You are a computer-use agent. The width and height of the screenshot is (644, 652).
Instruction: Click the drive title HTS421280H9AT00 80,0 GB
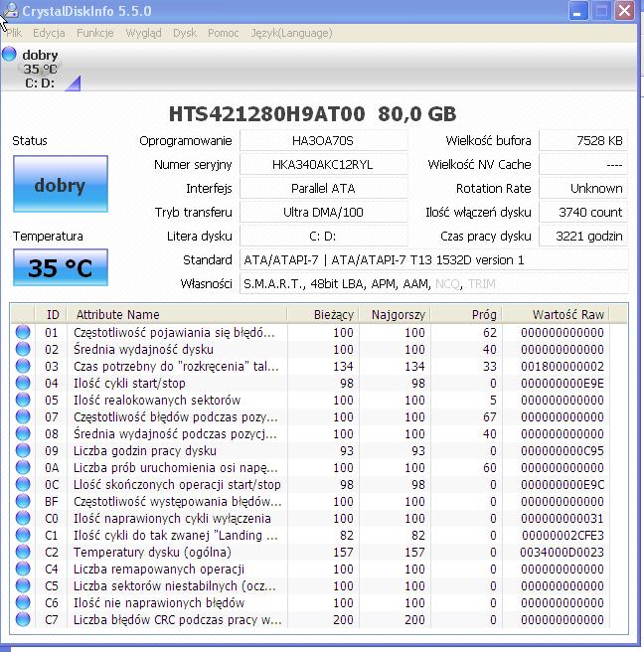(x=313, y=114)
